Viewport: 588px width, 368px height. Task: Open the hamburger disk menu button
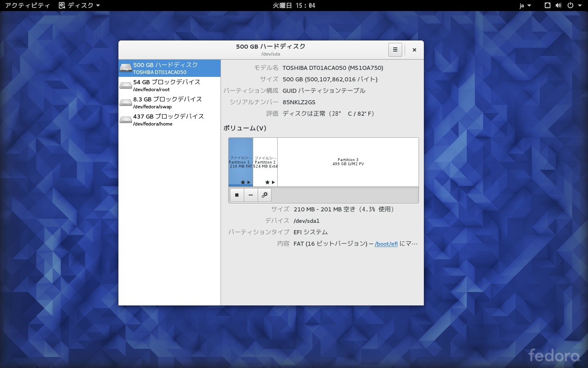point(395,50)
